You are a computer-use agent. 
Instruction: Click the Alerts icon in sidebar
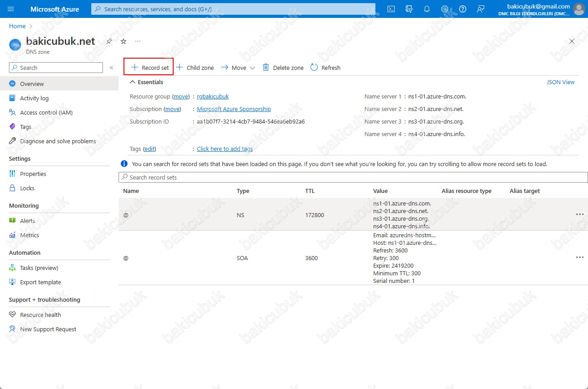[x=13, y=221]
